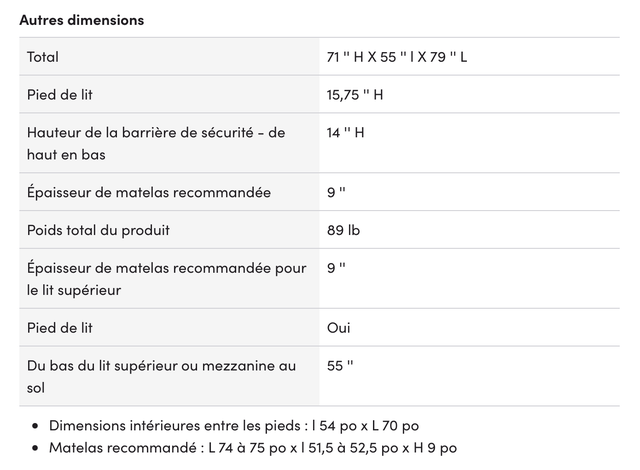The height and width of the screenshot is (470, 640).
Task: Select 'Poids total du produit' label
Action: [98, 230]
